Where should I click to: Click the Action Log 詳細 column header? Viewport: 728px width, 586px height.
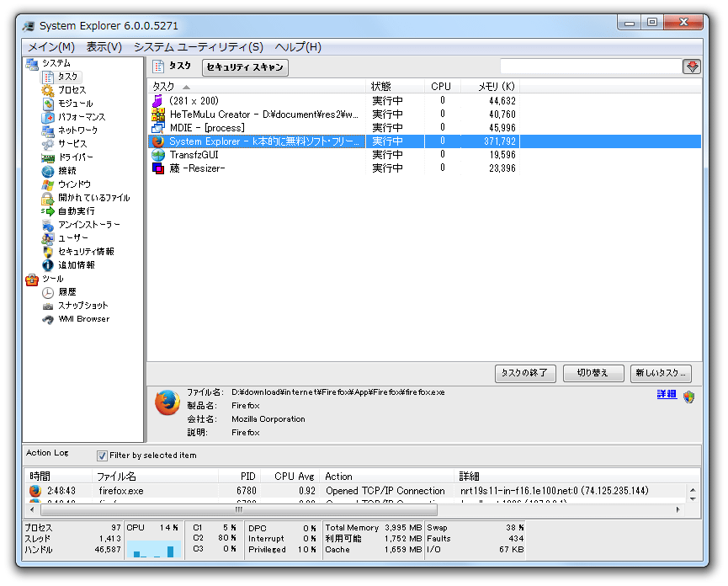[577, 477]
